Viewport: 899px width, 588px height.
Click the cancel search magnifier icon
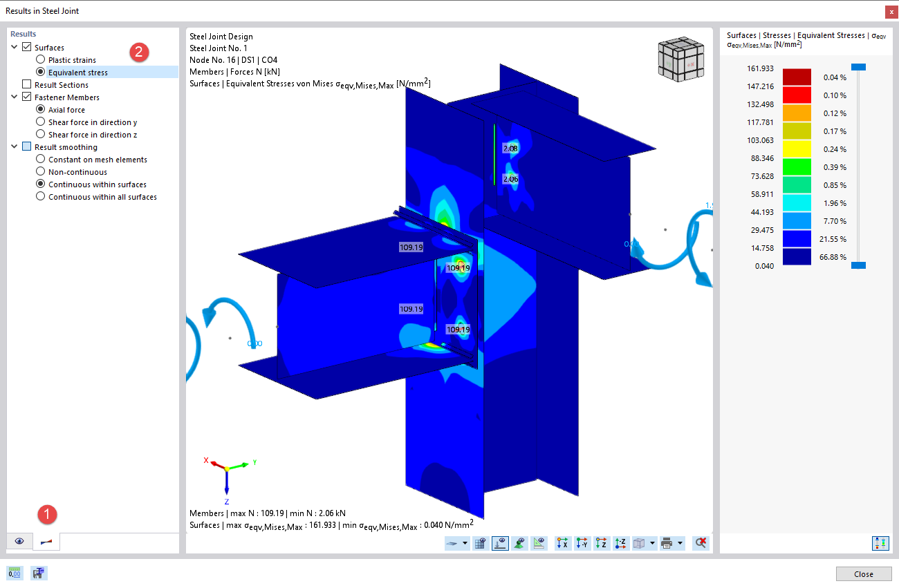[x=701, y=543]
